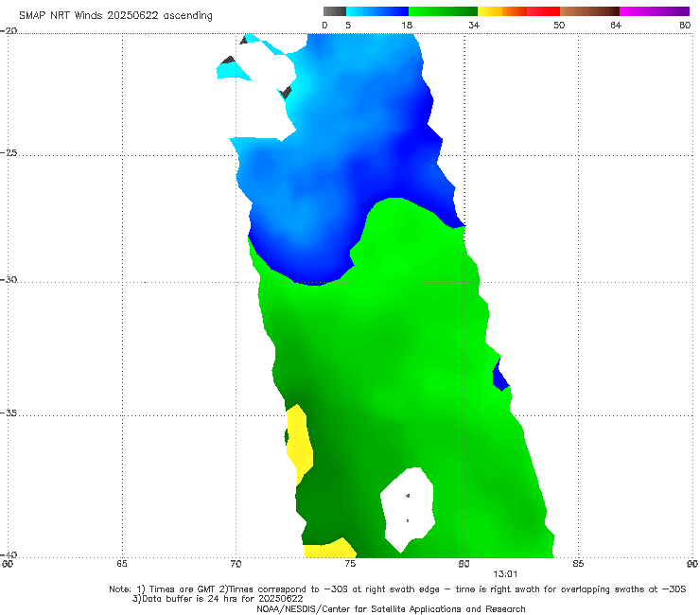Click the gray 0-5 segment of color bar
Viewport: 700px width, 615px height.
(335, 11)
